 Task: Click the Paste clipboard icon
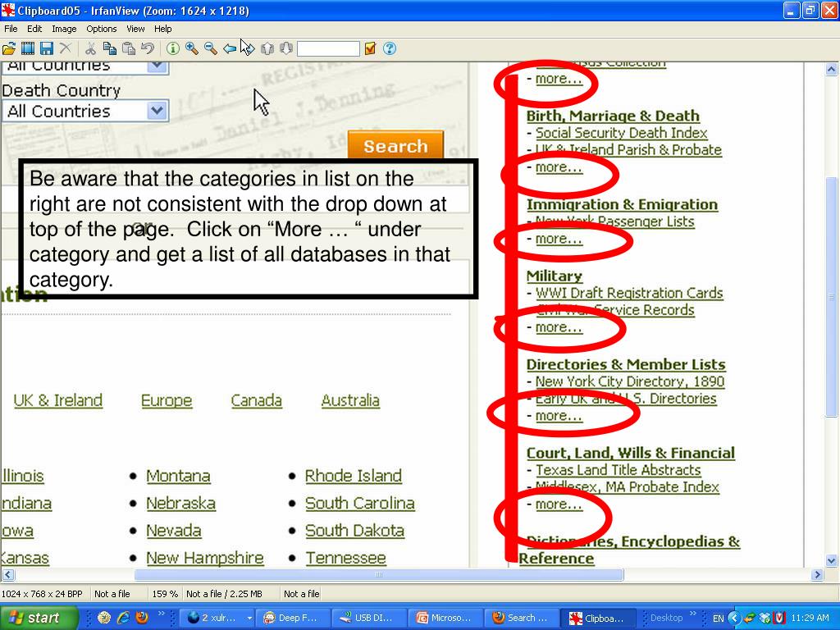pos(129,48)
